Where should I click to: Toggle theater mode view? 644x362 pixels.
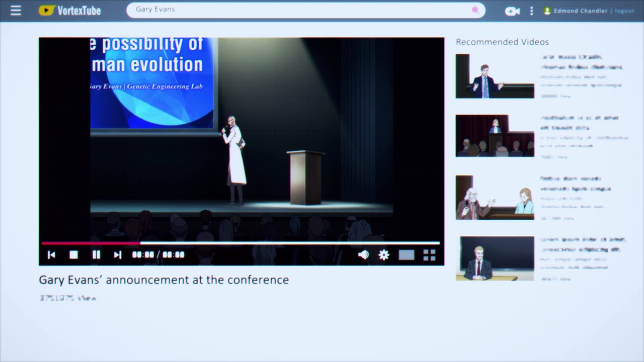407,255
